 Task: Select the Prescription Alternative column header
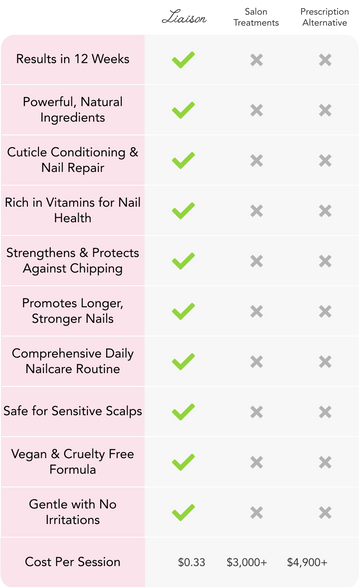(325, 17)
